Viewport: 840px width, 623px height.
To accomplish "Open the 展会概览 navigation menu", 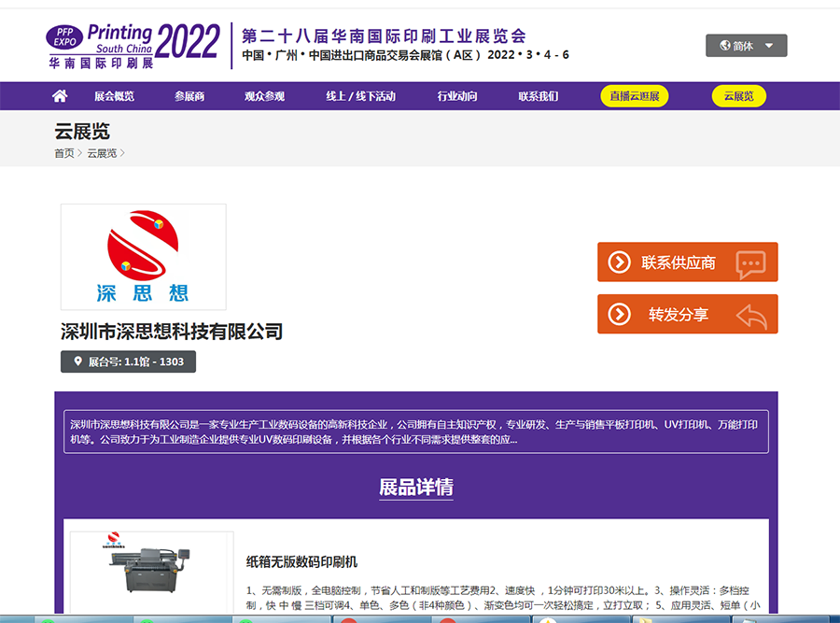I will [x=114, y=96].
